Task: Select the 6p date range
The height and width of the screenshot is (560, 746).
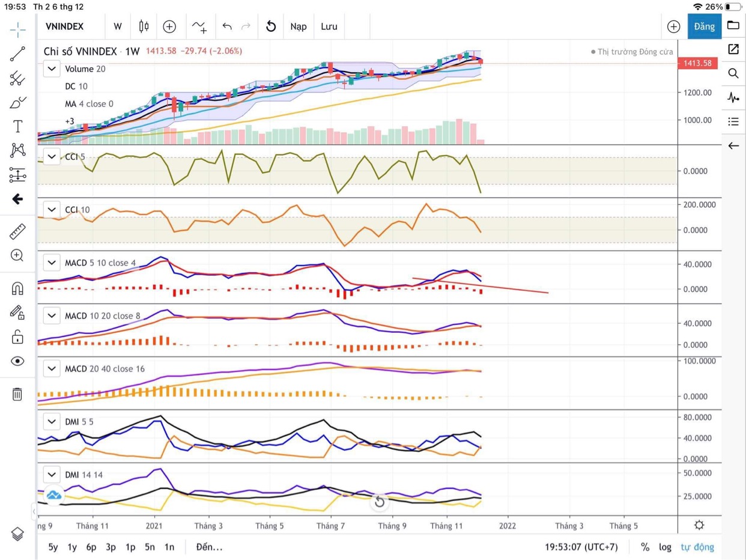Action: [91, 547]
